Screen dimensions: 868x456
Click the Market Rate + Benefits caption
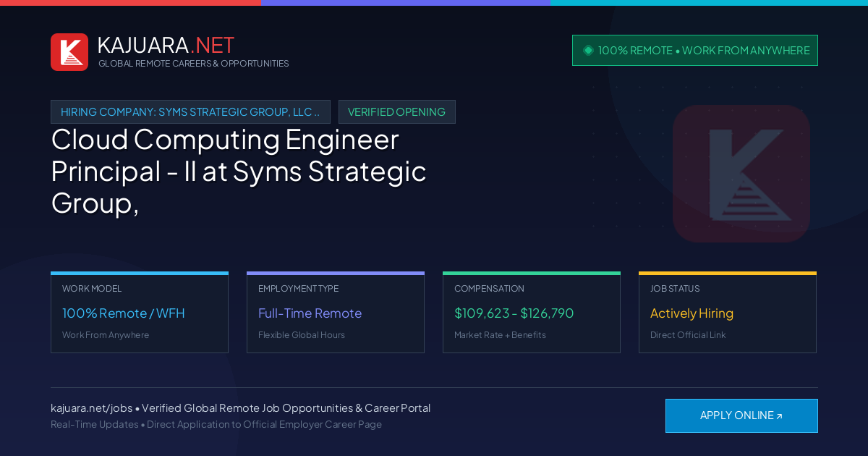500,335
